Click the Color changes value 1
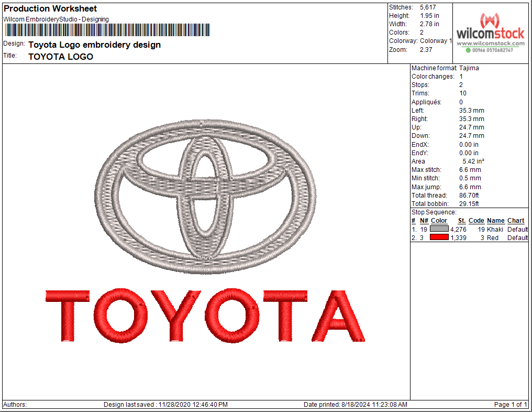The height and width of the screenshot is (412, 532). point(461,77)
